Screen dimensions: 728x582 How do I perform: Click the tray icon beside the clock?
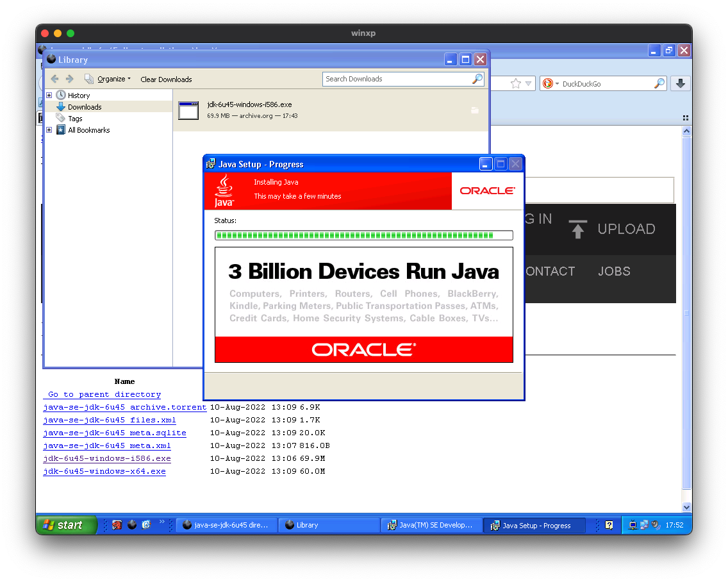656,526
